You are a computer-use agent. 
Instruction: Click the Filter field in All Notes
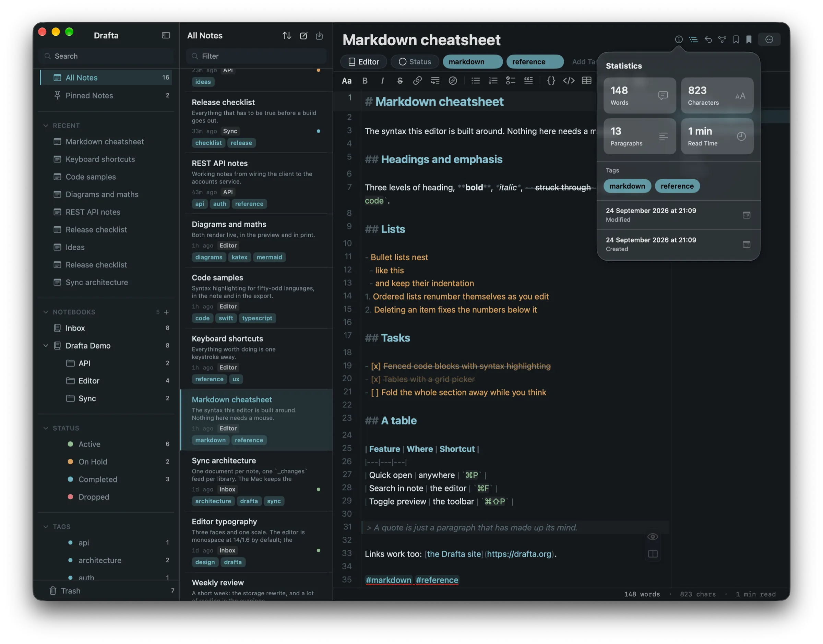[x=257, y=56]
